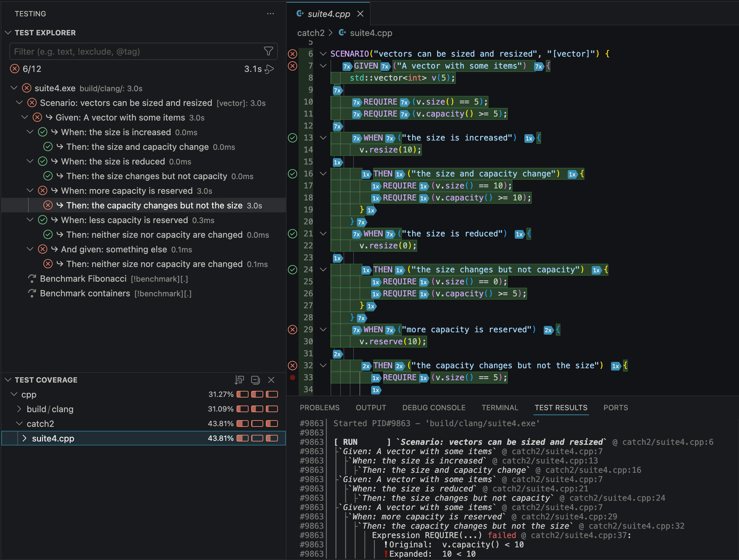
Task: Click the catch2 breadcrumb segment
Action: 311,33
